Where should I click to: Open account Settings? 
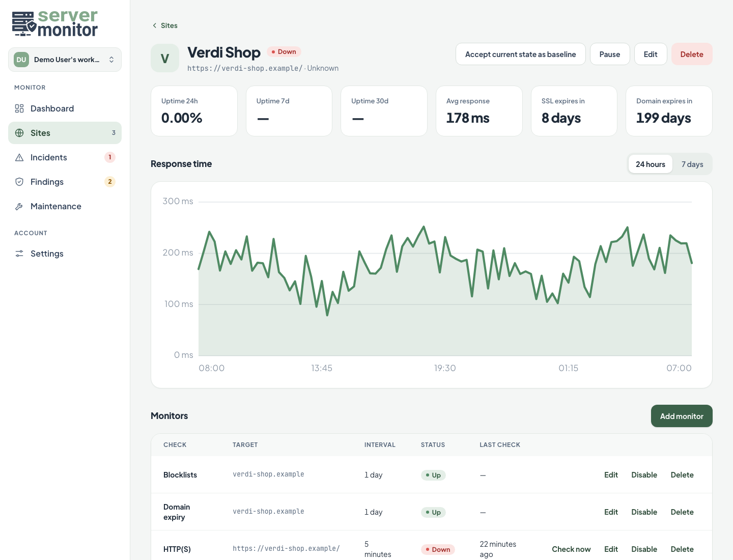[65, 254]
